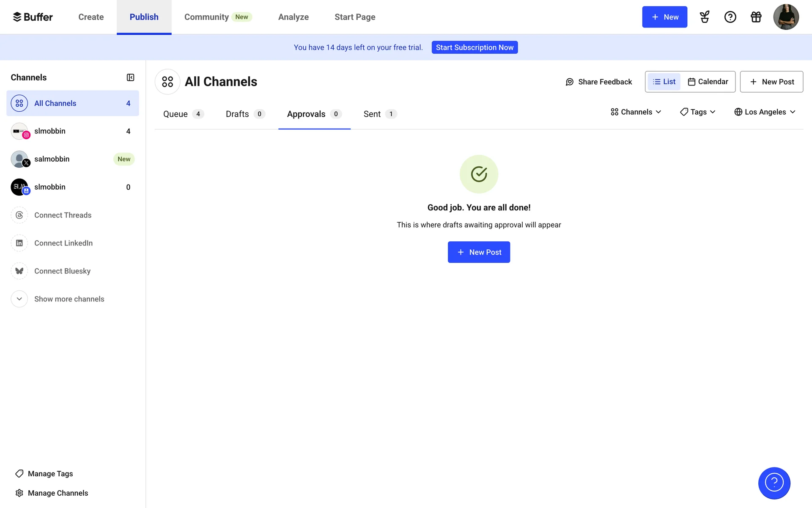
Task: Open the gift icon in header
Action: [756, 17]
